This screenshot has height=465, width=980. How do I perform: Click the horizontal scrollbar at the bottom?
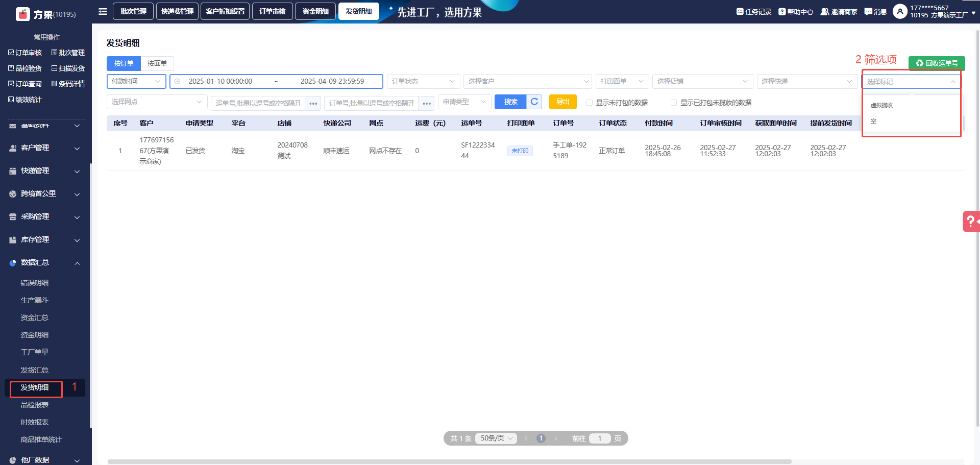point(449,461)
